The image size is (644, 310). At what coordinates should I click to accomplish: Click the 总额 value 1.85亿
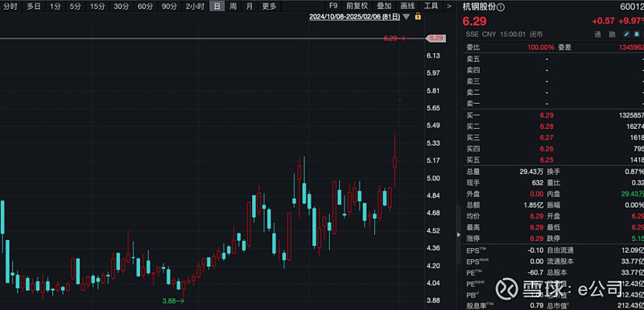tap(535, 205)
